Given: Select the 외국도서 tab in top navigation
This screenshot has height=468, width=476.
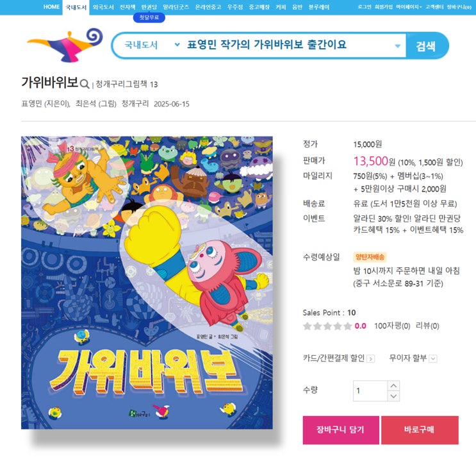Looking at the screenshot, I should (103, 7).
